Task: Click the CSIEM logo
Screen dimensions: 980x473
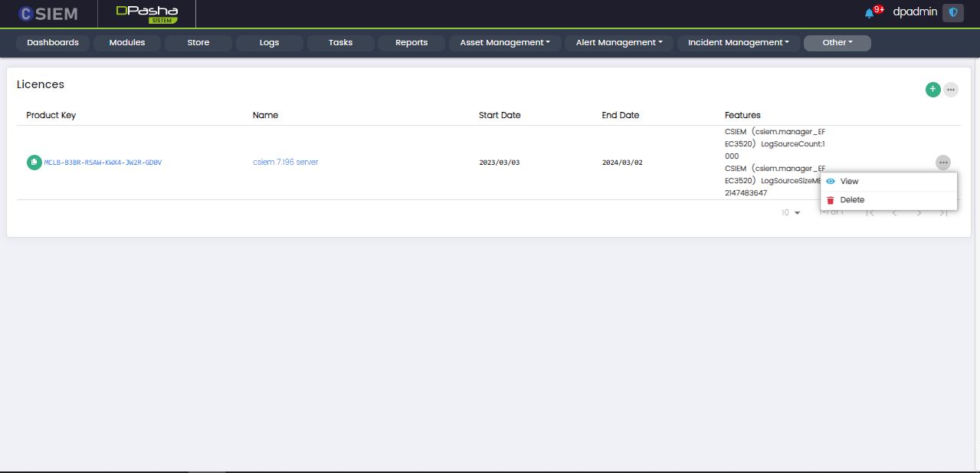Action: (x=48, y=14)
